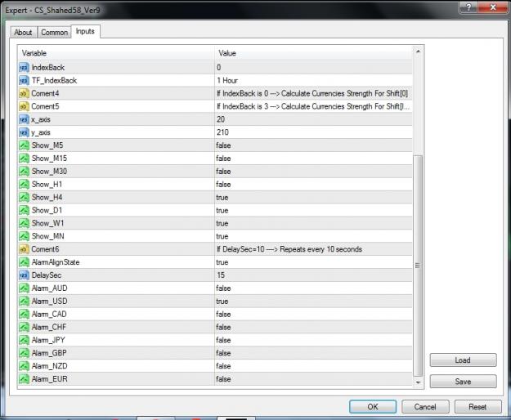Click the bool icon beside Alarm_JPY
This screenshot has width=511, height=420.
[24, 340]
